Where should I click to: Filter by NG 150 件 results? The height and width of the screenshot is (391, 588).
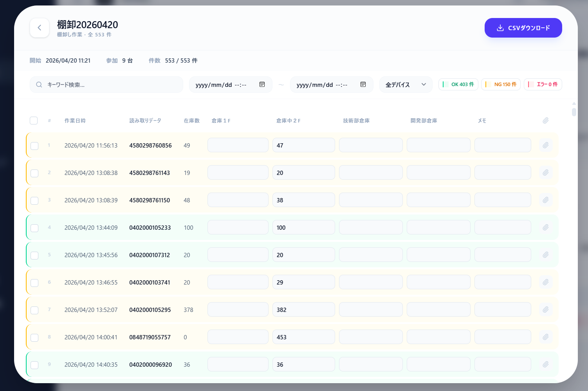pyautogui.click(x=501, y=85)
